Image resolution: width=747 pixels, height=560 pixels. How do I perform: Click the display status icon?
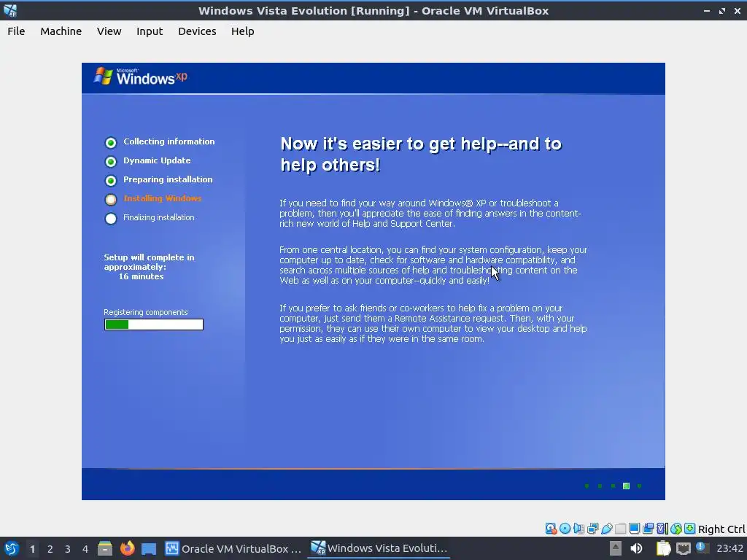pyautogui.click(x=634, y=529)
